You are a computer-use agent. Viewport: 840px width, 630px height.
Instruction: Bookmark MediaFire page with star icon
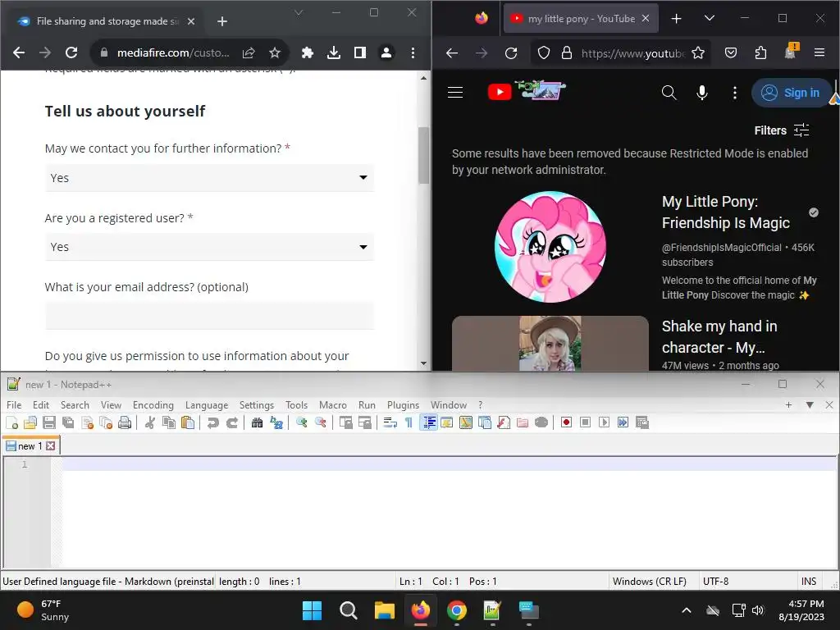tap(275, 52)
